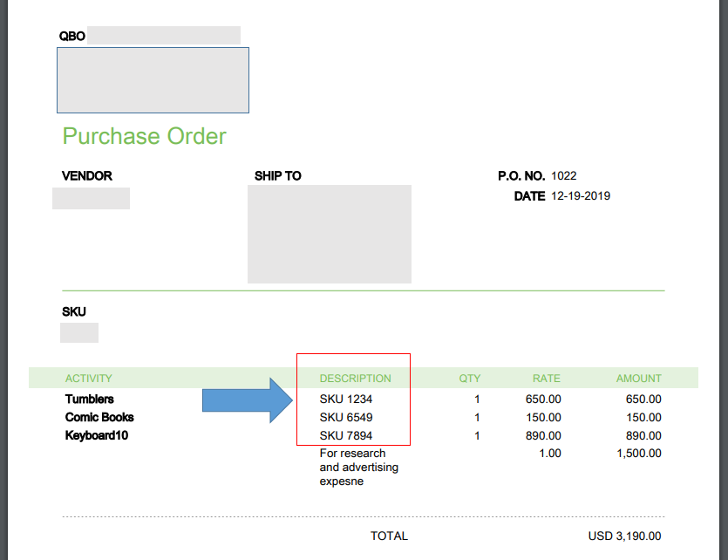Click the research and advertising description text
The width and height of the screenshot is (728, 560).
click(x=358, y=467)
